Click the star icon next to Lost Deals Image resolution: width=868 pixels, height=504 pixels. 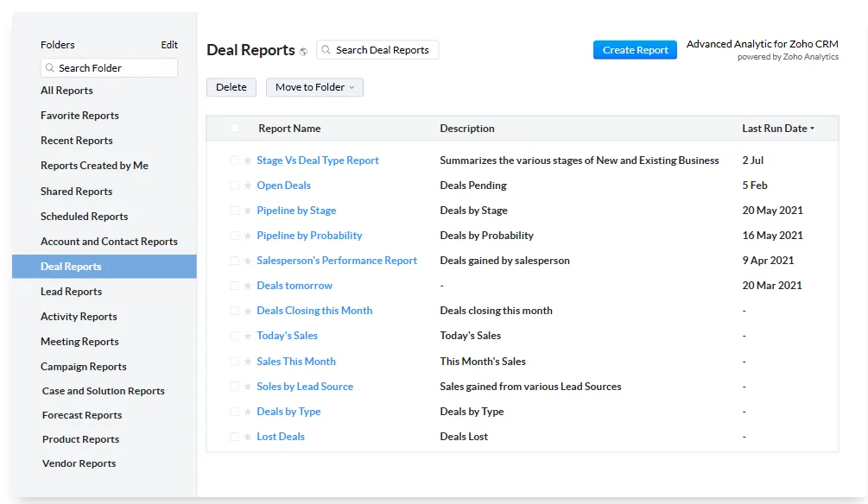pos(247,436)
